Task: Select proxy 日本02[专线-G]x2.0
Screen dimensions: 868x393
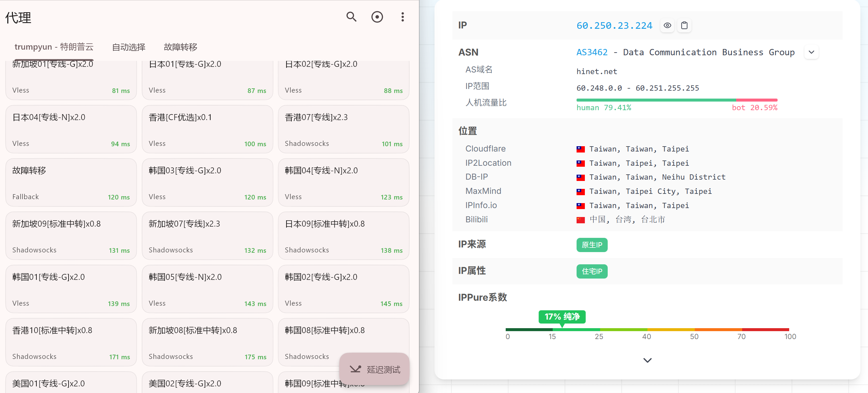Action: [343, 80]
